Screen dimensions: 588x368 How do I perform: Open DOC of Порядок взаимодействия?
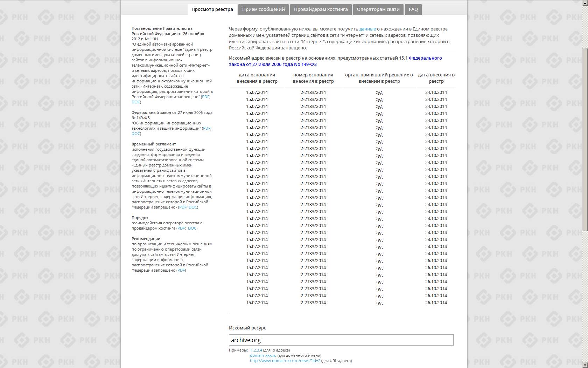point(192,228)
